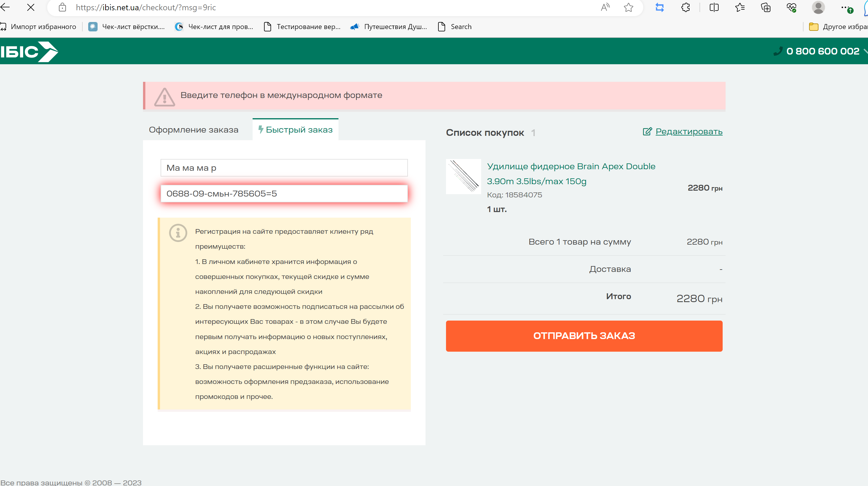
Task: Open browser Extensions puzzle icon
Action: coord(685,7)
